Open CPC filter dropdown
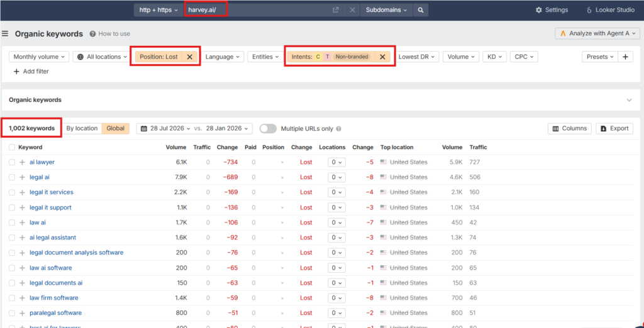 coord(524,57)
